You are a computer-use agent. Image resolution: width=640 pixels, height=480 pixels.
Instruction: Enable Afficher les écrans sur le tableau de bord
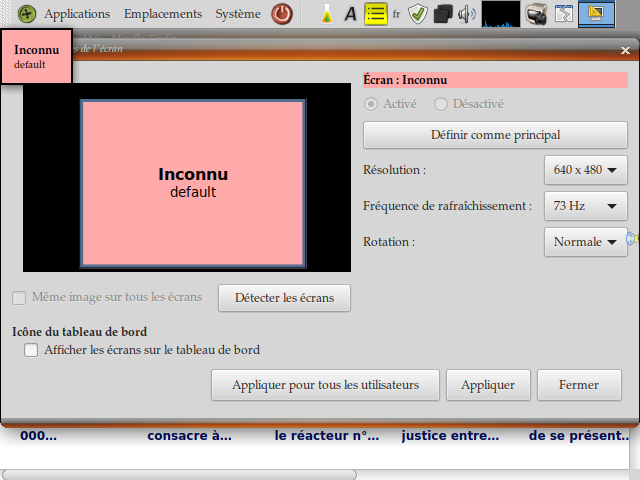31,350
